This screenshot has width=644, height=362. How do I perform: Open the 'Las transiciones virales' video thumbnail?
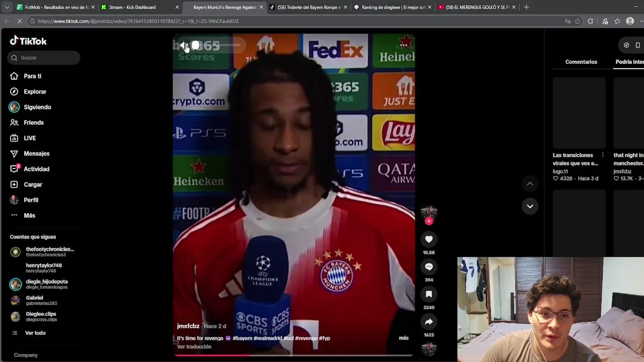click(579, 113)
